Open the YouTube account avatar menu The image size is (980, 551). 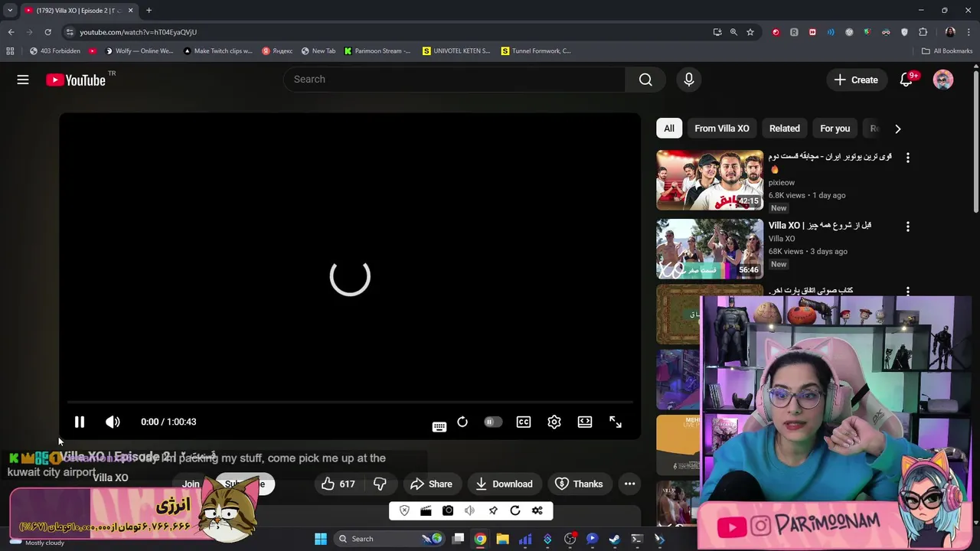pos(943,80)
